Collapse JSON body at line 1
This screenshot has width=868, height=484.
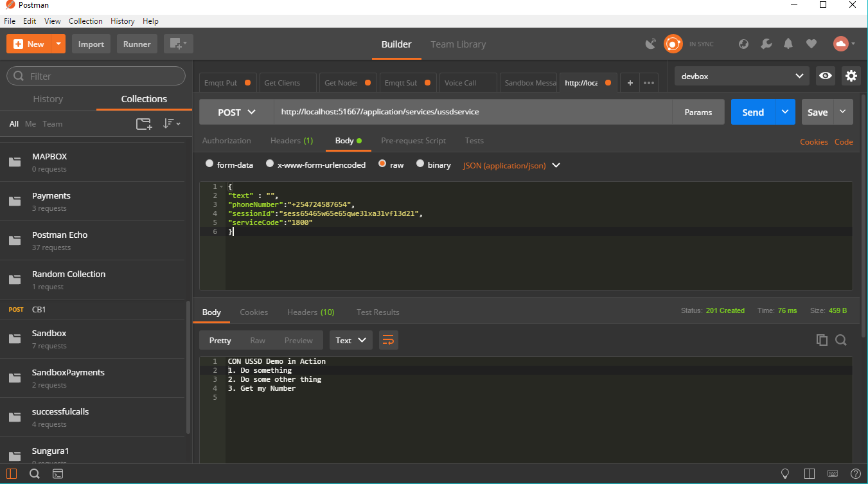point(221,186)
